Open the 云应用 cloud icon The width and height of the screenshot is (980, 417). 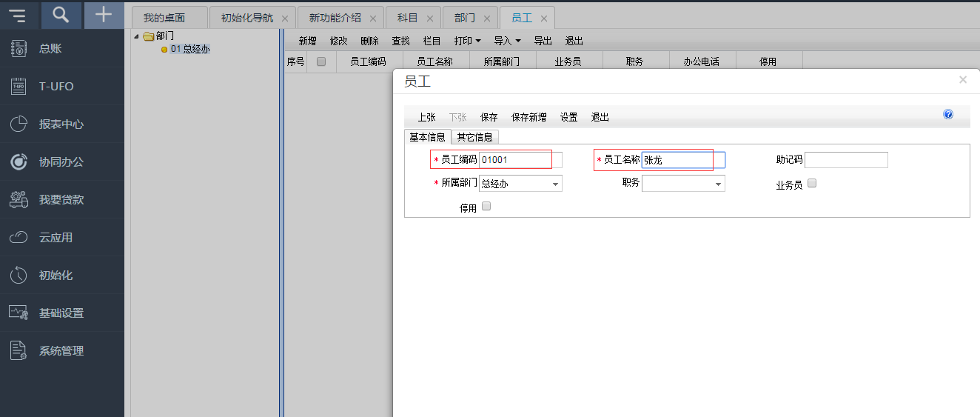19,238
